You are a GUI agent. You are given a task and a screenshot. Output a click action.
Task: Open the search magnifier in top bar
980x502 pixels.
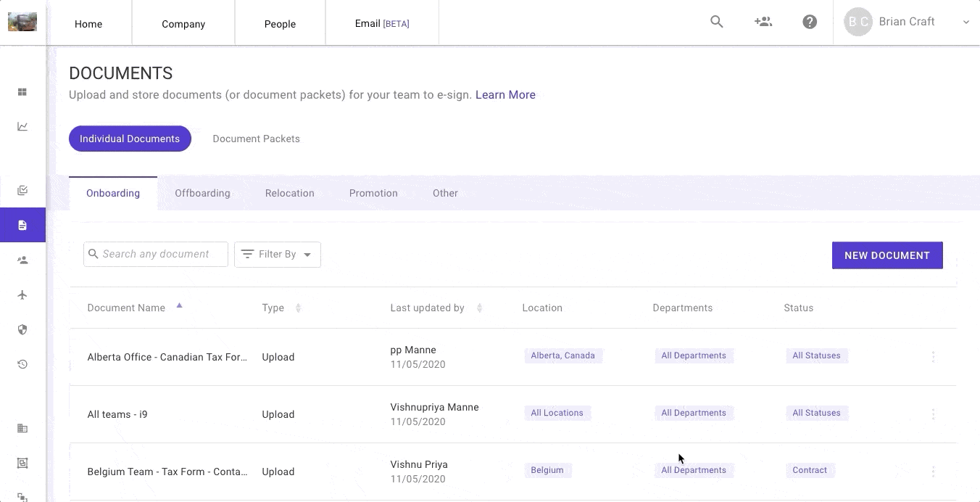(717, 22)
